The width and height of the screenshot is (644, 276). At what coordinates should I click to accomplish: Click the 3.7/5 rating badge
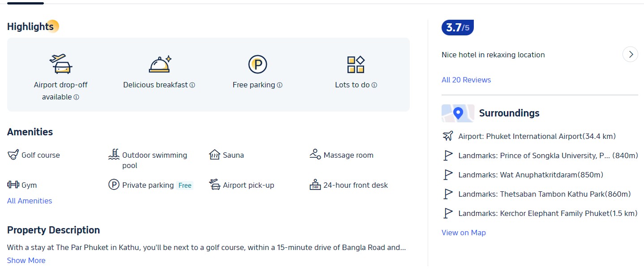458,28
